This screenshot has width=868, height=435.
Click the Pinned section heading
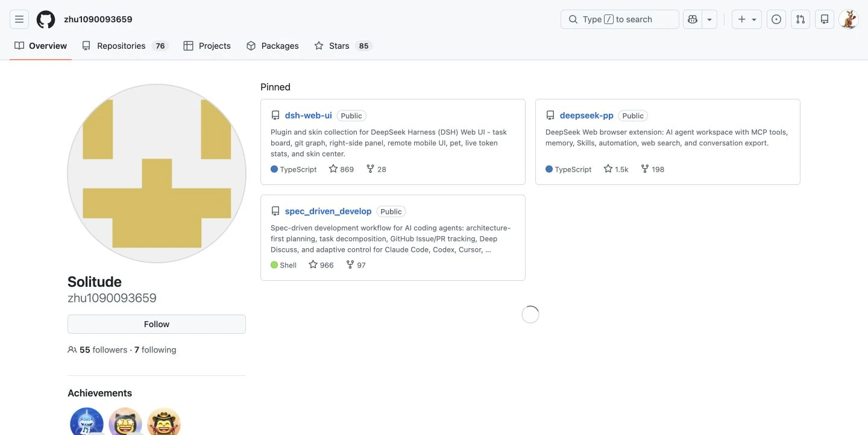click(x=275, y=87)
